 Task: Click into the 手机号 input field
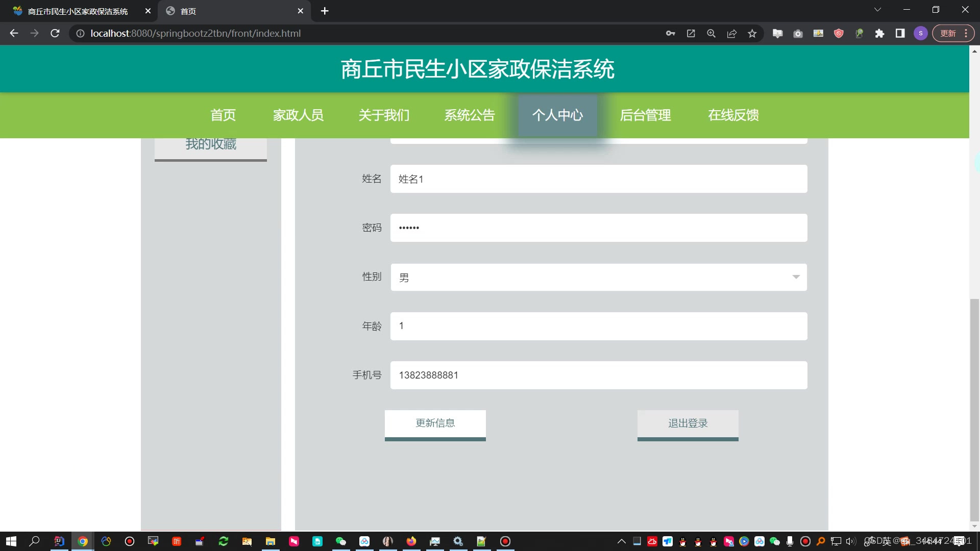598,375
